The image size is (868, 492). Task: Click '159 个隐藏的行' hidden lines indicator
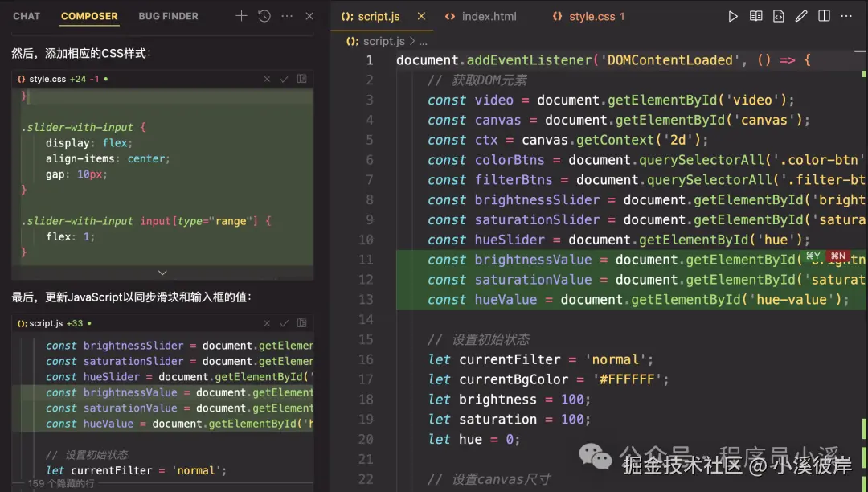pos(61,484)
